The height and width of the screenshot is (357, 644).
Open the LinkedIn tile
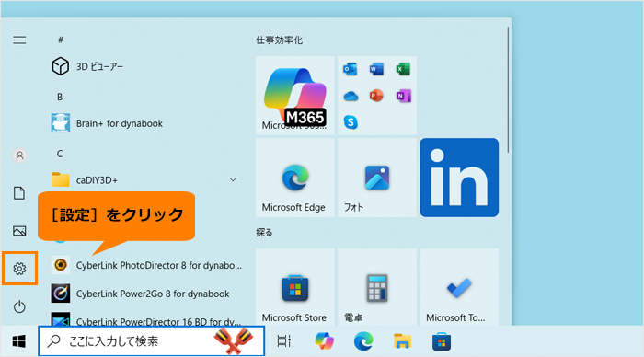[459, 178]
